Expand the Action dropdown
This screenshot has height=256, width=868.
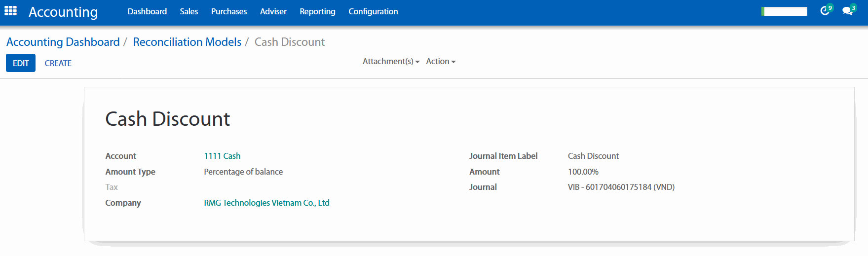tap(441, 61)
